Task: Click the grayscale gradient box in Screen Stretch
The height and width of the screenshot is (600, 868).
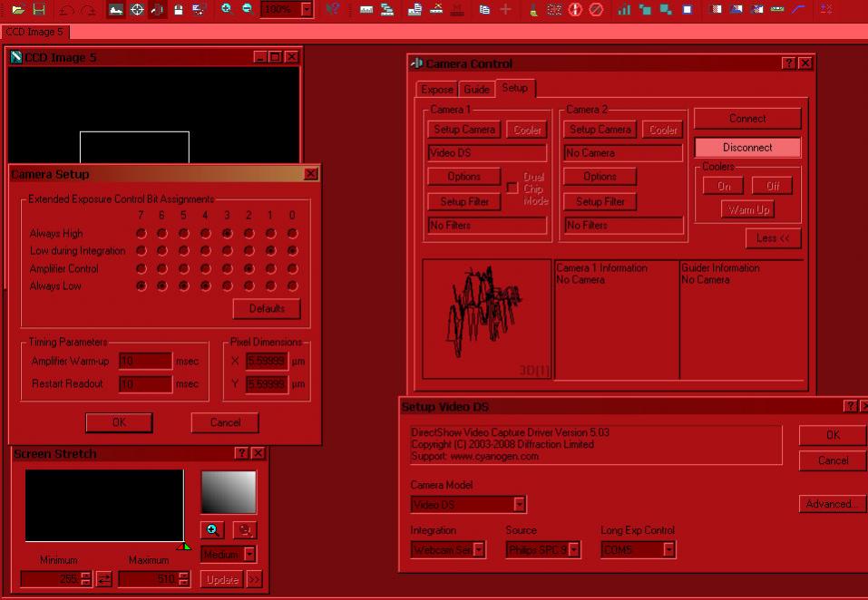Action: (x=229, y=492)
